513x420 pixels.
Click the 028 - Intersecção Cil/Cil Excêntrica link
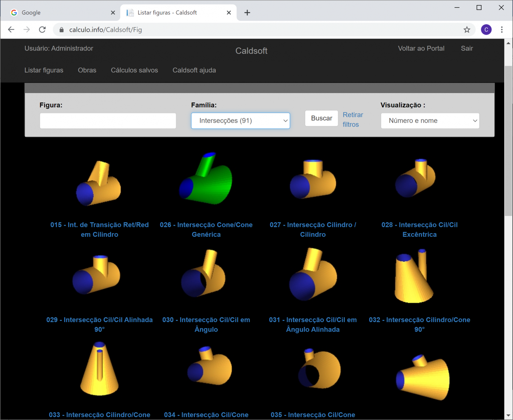[x=420, y=229]
